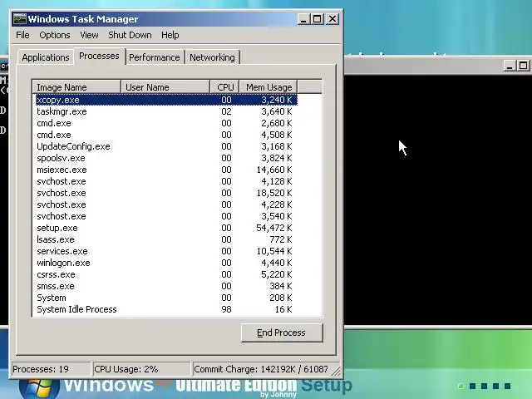Click the Task Manager resize grip corner
This screenshot has height=399, width=532.
336,372
